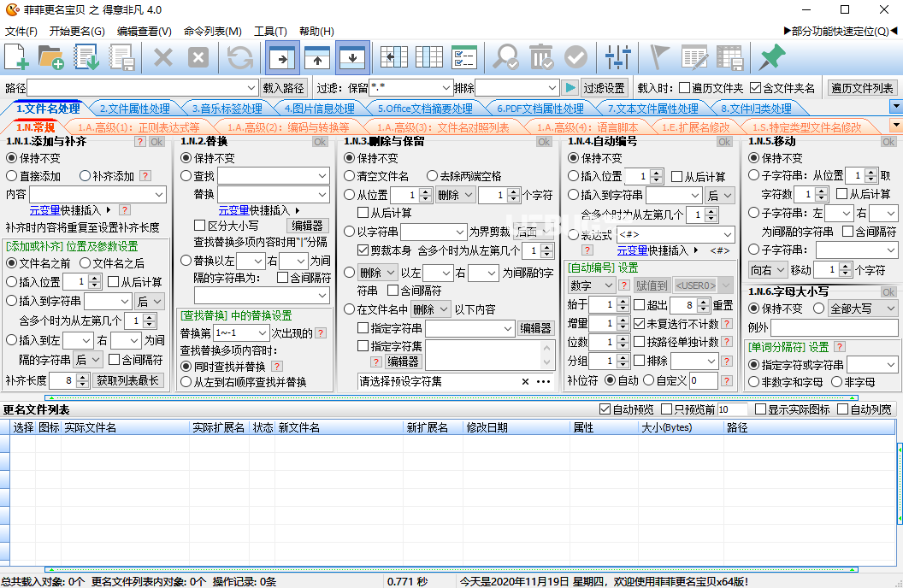Screen dimensions: 903x588
Task: Select the 直接添加 radio button
Action: [x=11, y=176]
